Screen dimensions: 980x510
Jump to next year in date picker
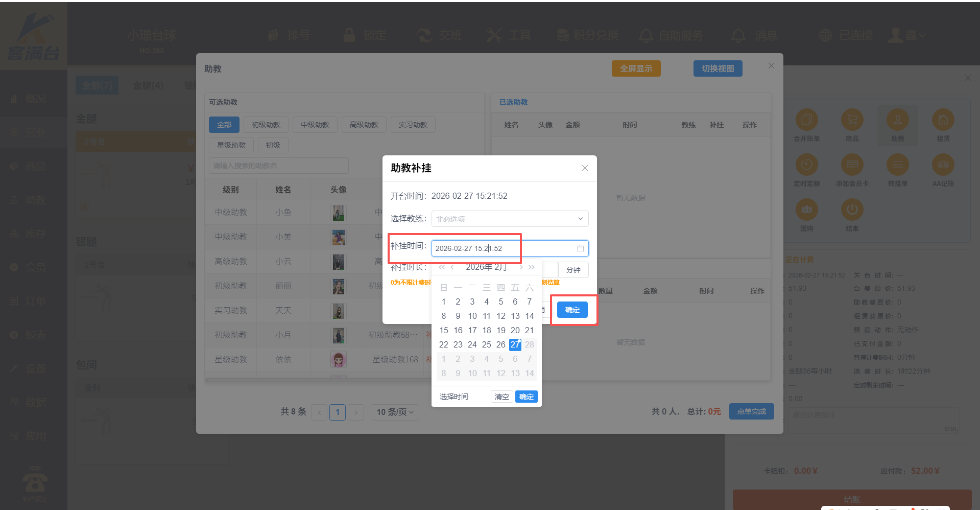532,267
